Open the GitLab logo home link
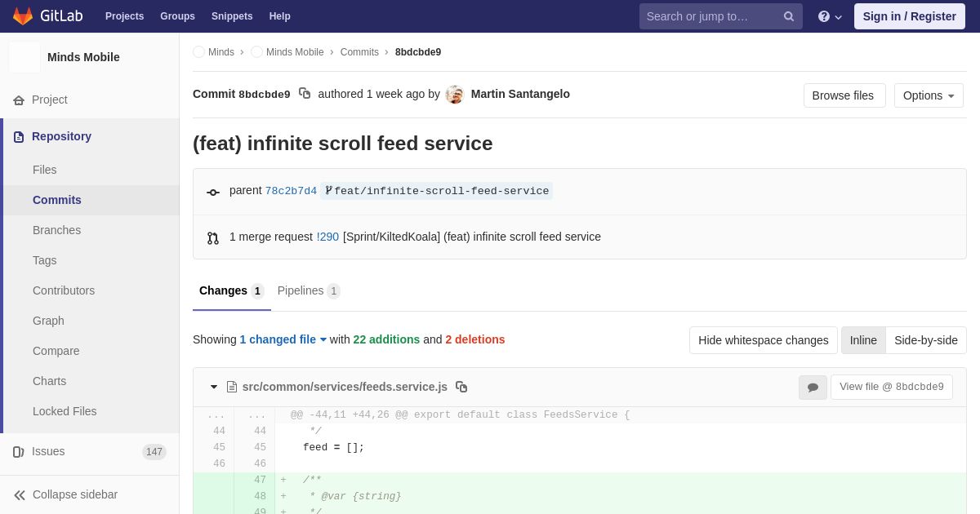980x514 pixels. coord(47,16)
